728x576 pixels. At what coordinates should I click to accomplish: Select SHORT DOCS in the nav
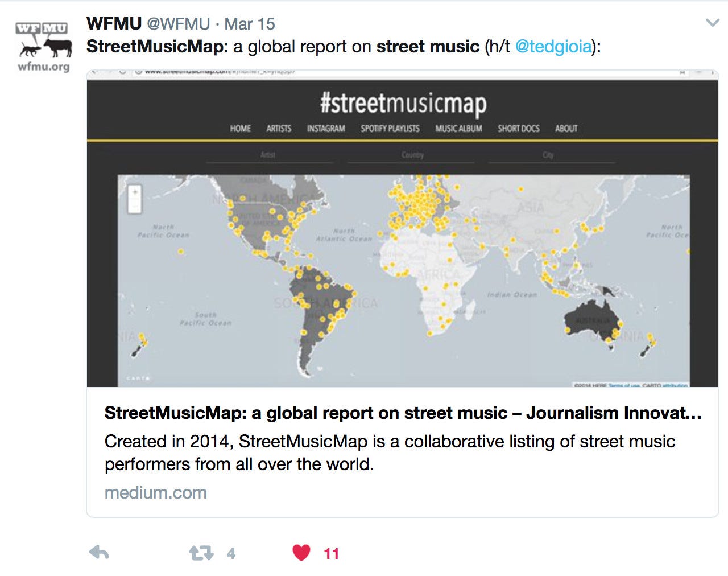coord(519,129)
